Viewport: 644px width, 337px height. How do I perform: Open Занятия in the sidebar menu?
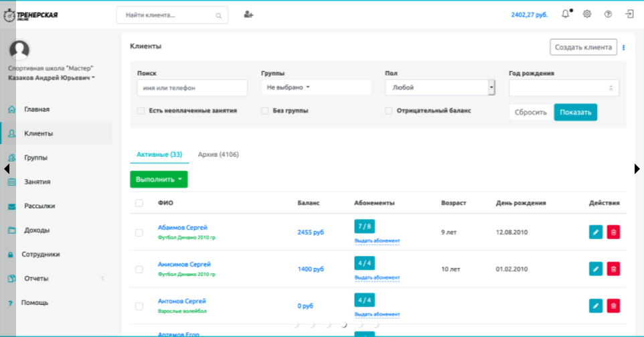(37, 182)
